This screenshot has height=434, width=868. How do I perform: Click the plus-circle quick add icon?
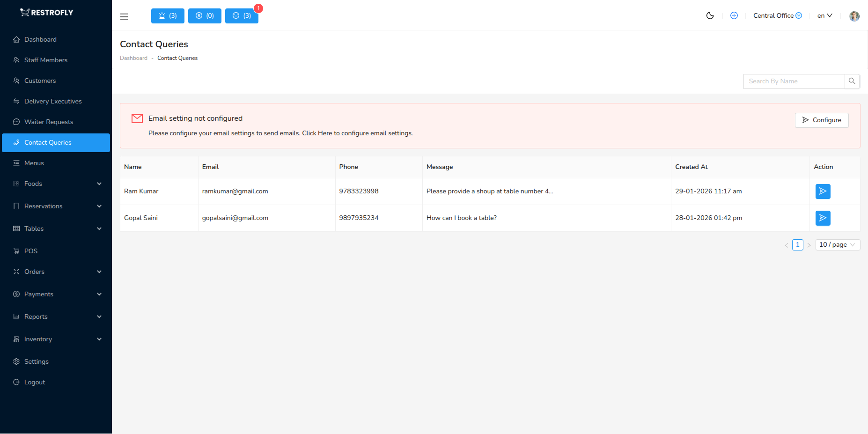click(734, 15)
